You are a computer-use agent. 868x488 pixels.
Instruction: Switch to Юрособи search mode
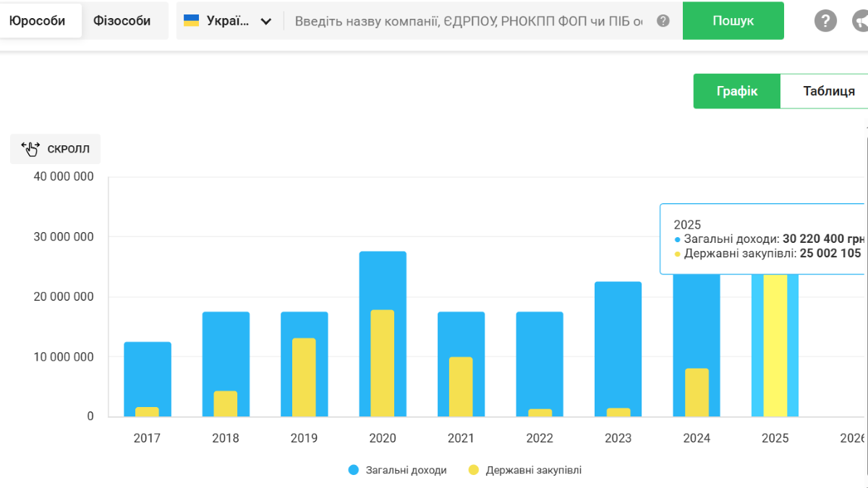(38, 21)
